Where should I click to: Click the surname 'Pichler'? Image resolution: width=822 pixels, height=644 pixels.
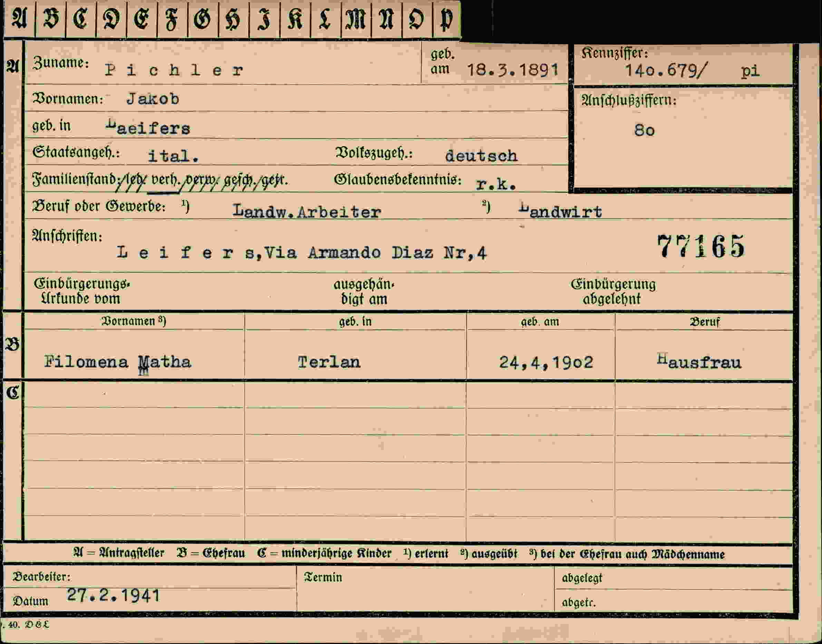174,70
